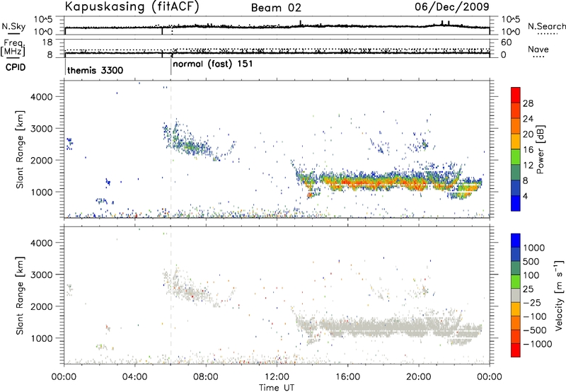Screen dimensions: 566x392
Task: Click the '04:00' time axis tick label
Action: click(135, 377)
